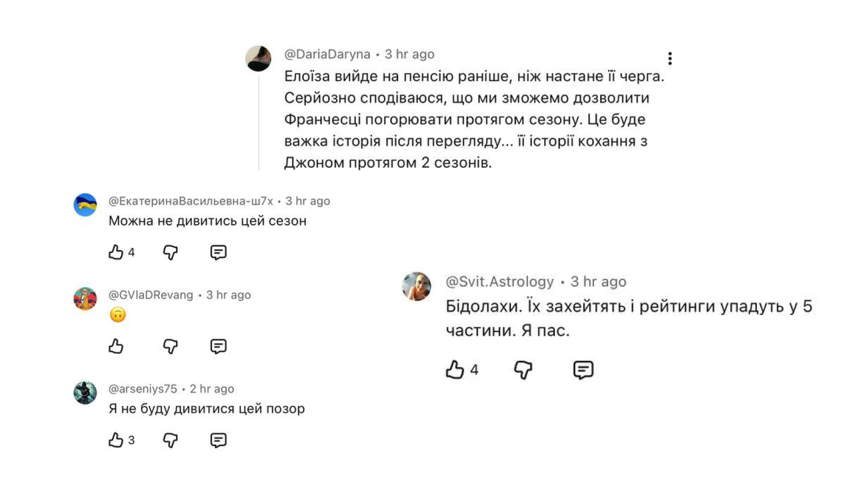Open @arseniys75's profile picture
This screenshot has height=482, width=868.
click(85, 392)
